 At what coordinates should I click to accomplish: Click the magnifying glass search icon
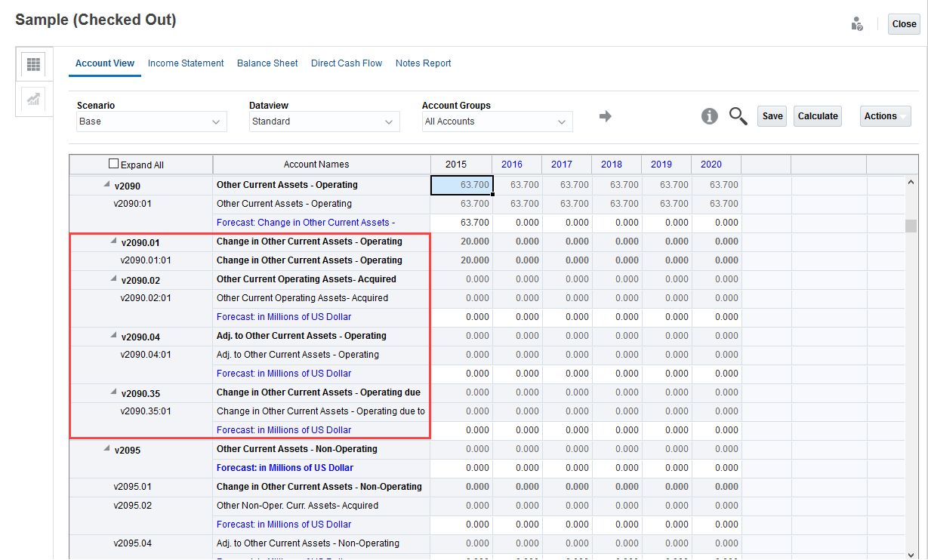738,116
